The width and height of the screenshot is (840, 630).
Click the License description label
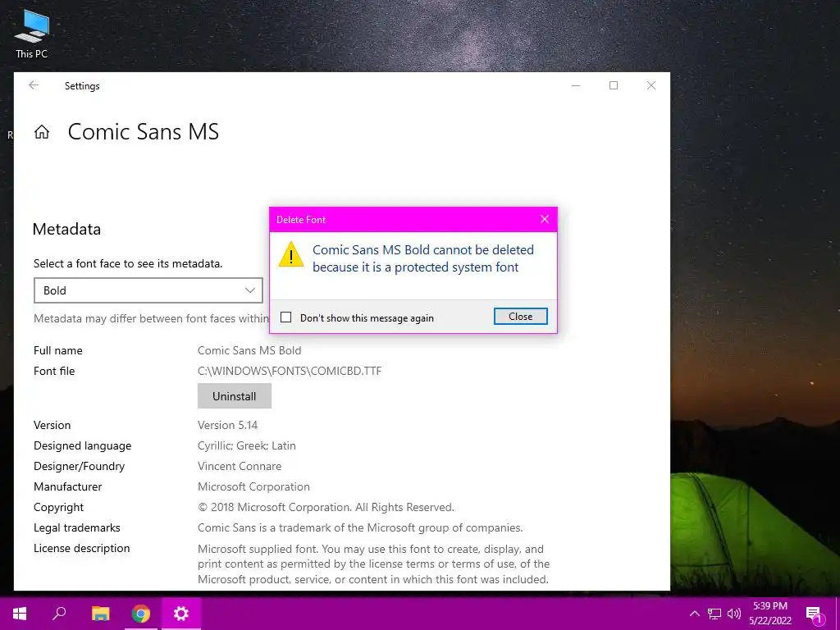[81, 548]
